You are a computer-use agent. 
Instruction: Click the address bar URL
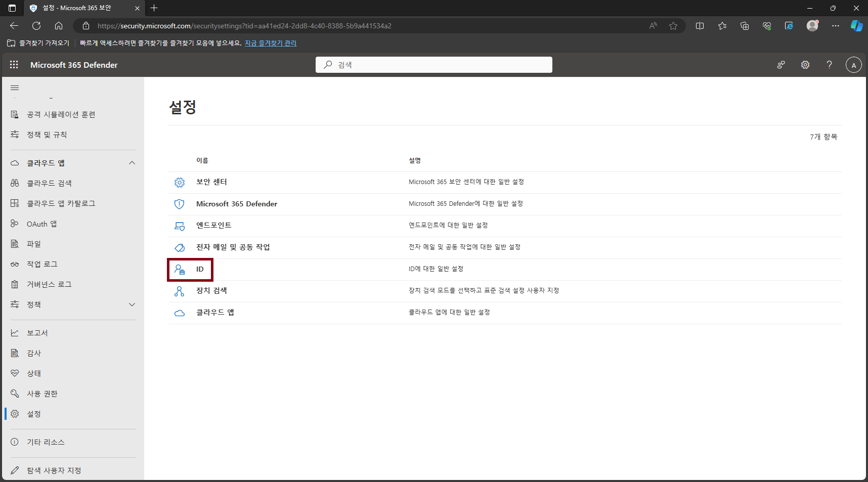pos(244,26)
